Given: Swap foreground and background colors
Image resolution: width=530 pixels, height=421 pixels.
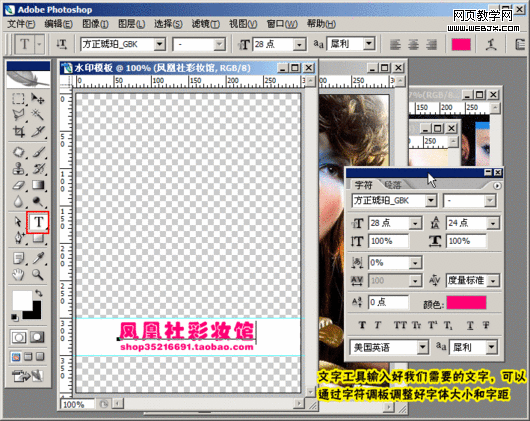Looking at the screenshot, I should point(39,293).
